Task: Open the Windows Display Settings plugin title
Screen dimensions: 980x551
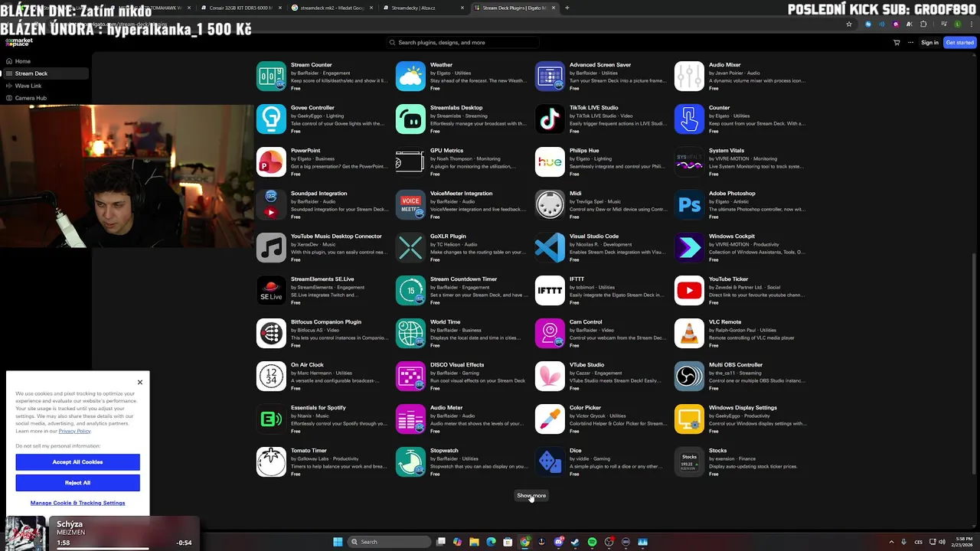Action: point(743,408)
